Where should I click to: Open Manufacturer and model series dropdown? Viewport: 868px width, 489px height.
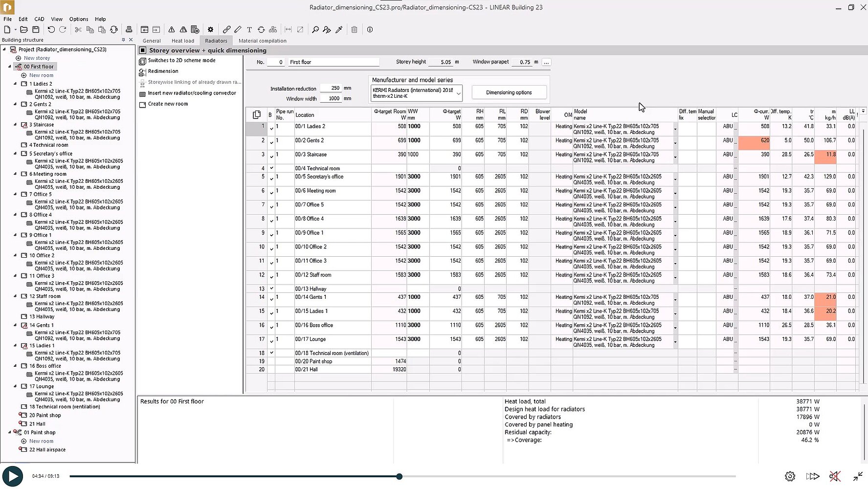click(458, 93)
